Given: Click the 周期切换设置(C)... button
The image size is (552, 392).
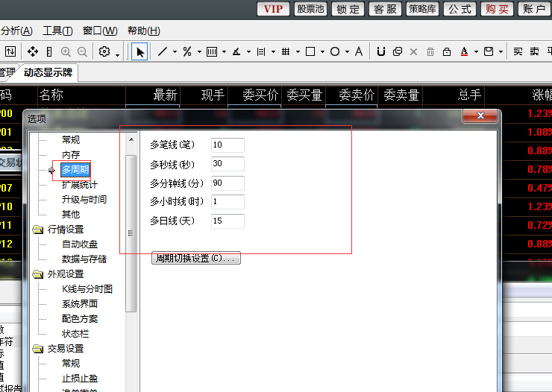Looking at the screenshot, I should tap(196, 258).
